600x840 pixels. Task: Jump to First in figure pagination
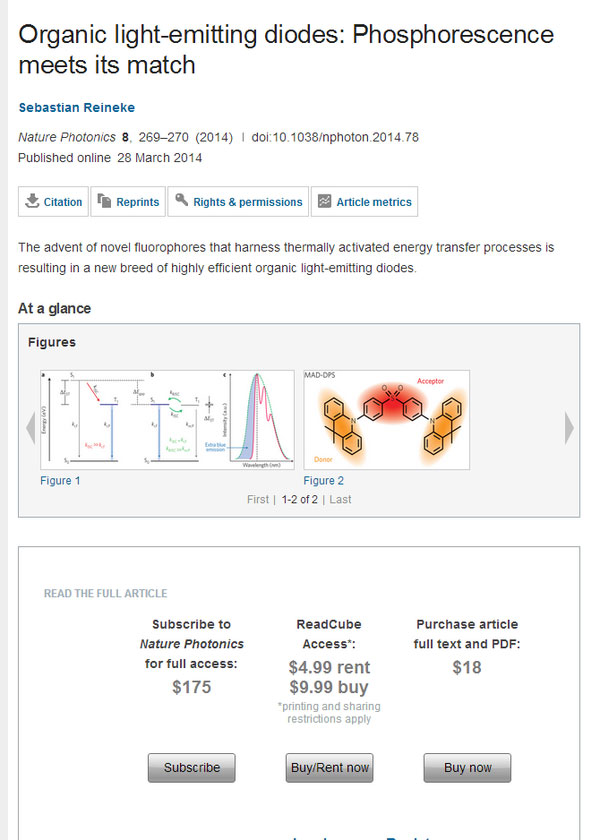259,499
